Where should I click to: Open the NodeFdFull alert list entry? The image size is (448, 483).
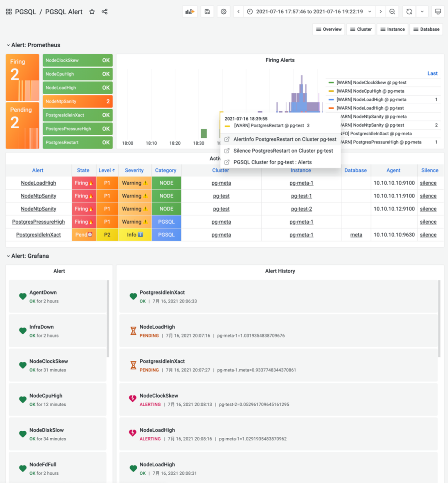(x=58, y=468)
